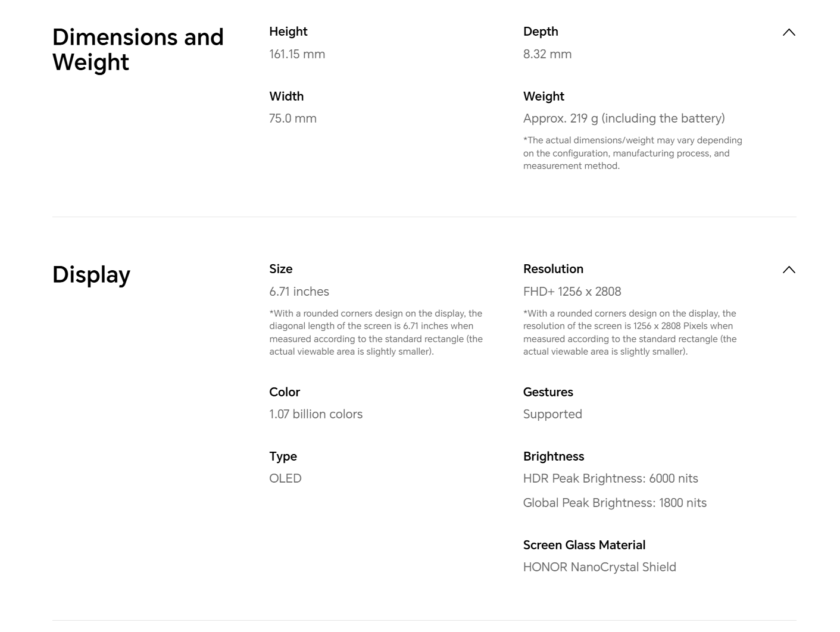Click the HDR Peak Brightness 6000 nits line
Screen dimensions: 840x632
click(x=610, y=478)
